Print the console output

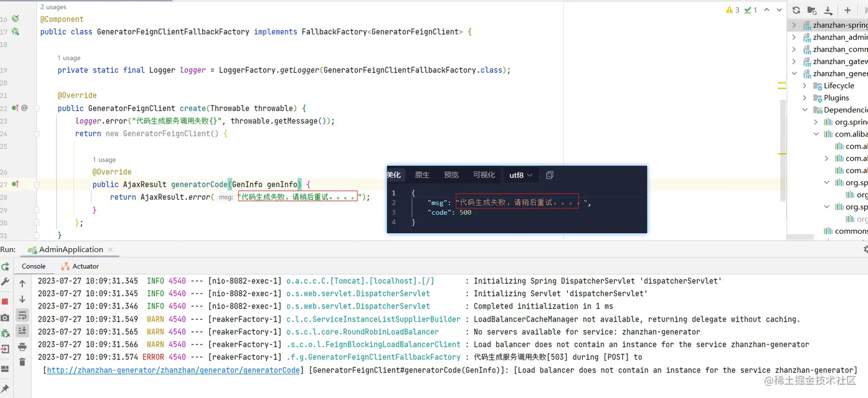pos(22,346)
